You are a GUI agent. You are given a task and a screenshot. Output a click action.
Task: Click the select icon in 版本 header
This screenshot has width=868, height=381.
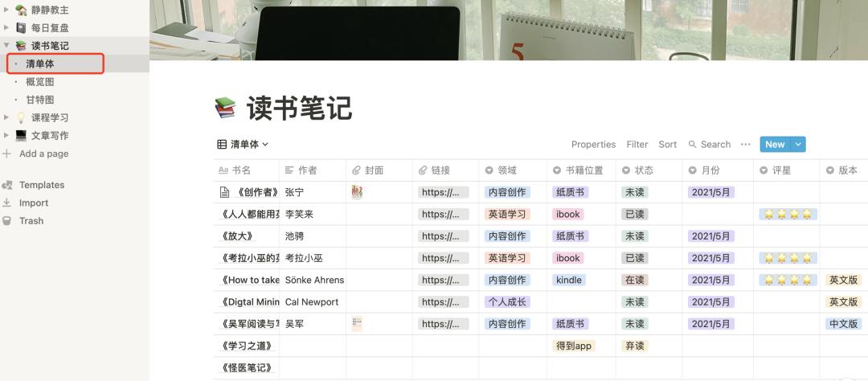point(829,170)
